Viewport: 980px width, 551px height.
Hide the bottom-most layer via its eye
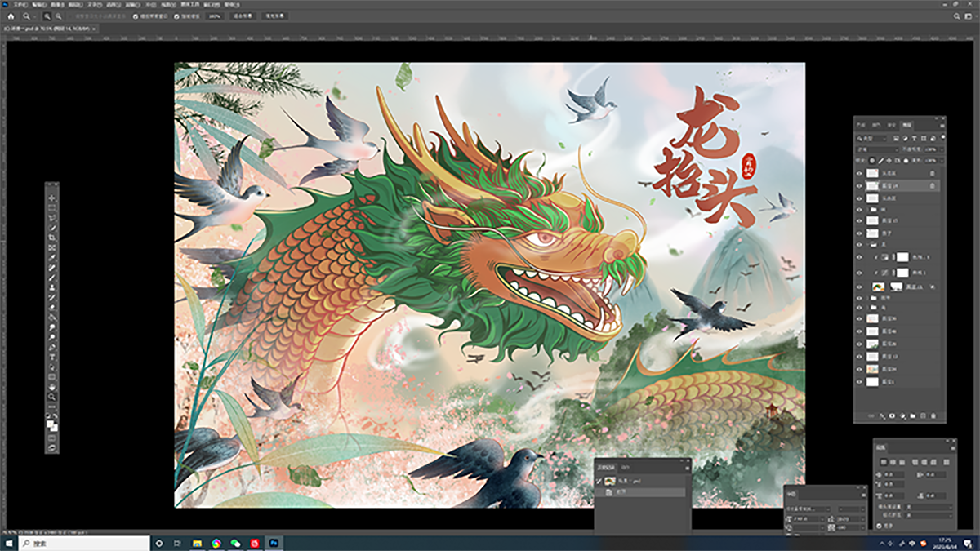point(859,382)
